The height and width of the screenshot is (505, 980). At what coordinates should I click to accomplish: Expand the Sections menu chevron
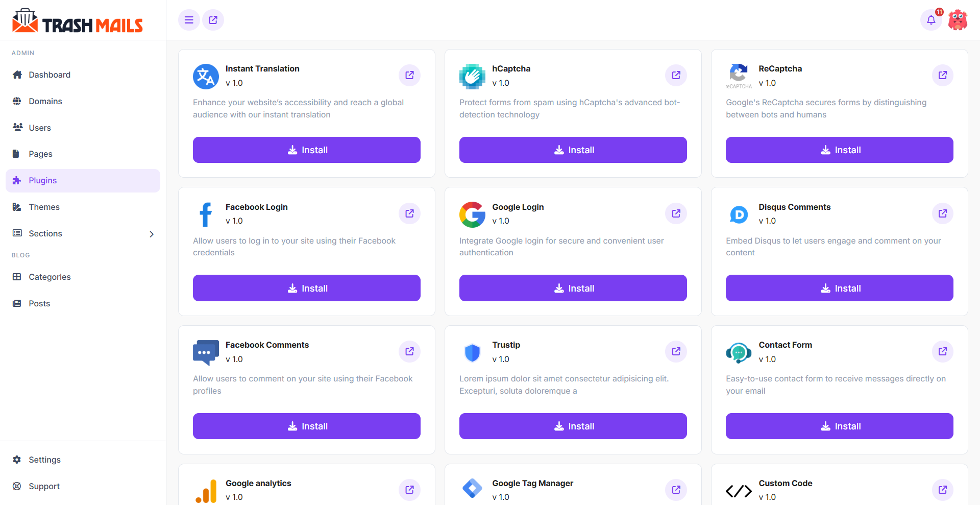(x=152, y=234)
